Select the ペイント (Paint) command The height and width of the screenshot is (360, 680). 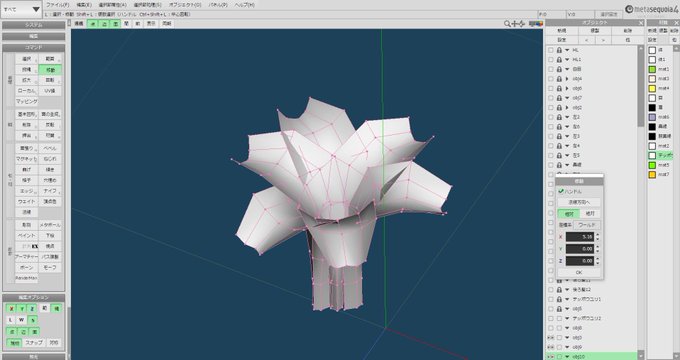click(26, 236)
